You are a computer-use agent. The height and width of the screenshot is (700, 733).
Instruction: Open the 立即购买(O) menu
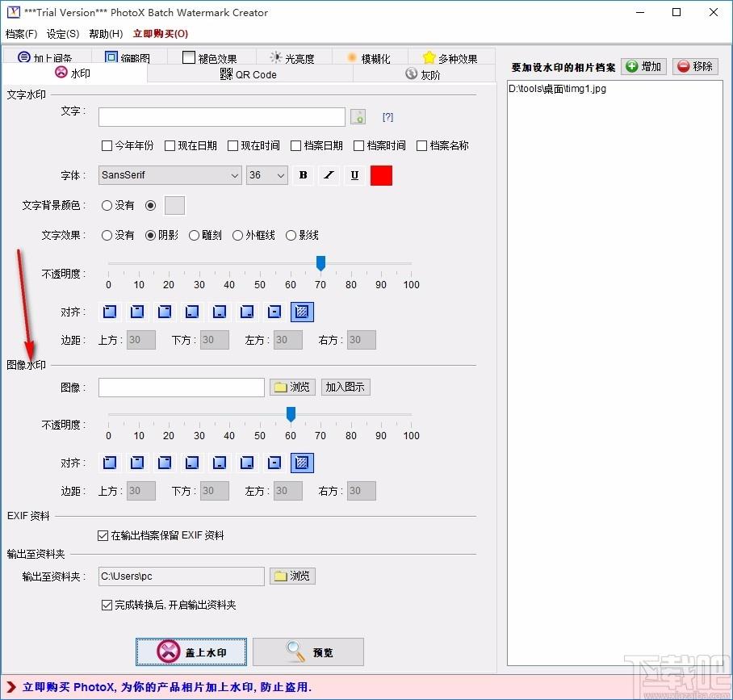click(161, 34)
